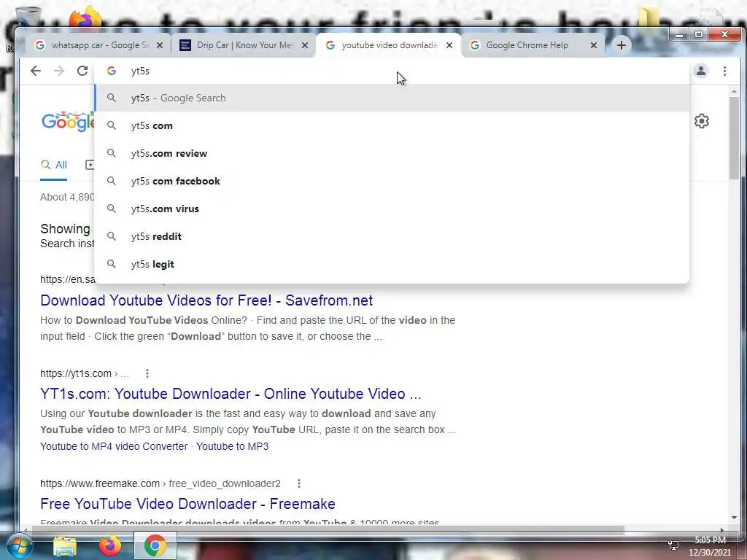The width and height of the screenshot is (747, 560).
Task: Click the address bar containing 'yt5s'
Action: (392, 71)
